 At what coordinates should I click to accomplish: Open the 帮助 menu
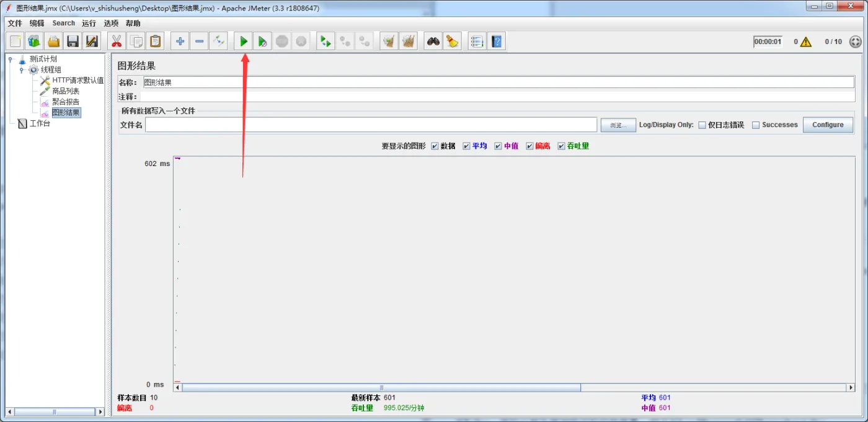click(x=133, y=23)
